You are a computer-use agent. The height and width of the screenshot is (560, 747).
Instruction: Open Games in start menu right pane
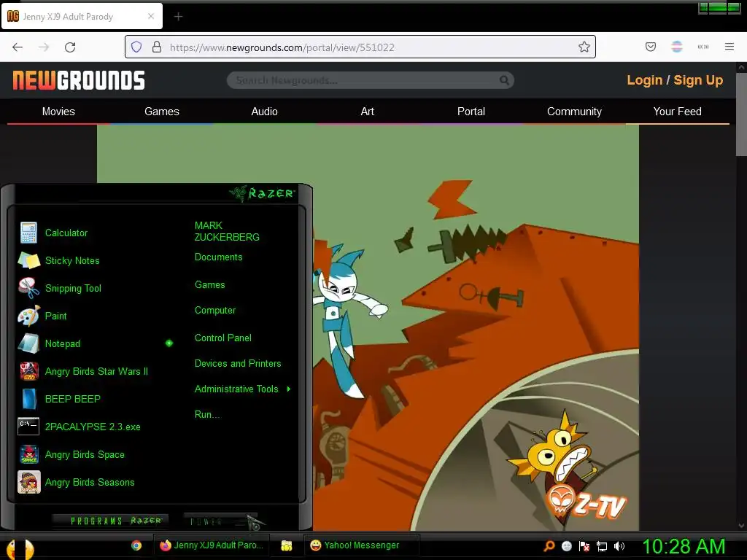point(209,285)
